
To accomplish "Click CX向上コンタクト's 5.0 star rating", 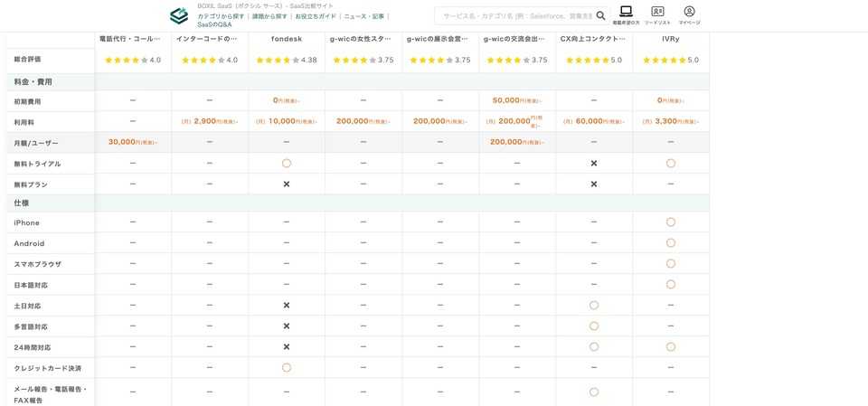I will pos(593,60).
